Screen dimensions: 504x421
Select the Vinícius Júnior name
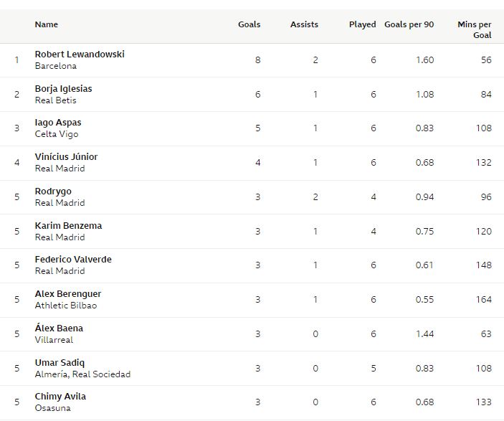[x=66, y=157]
